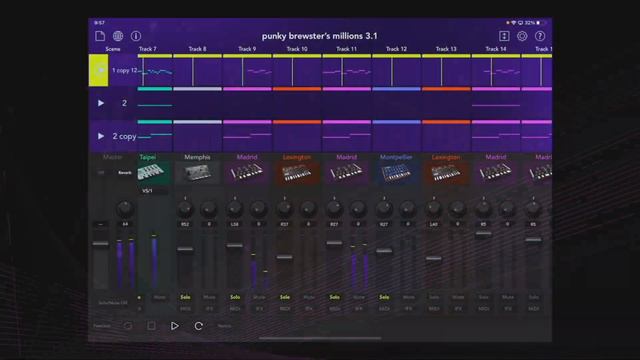Screen dimensions: 640x360
Task: Toggle Solo on Track 10 Lexington
Action: click(x=285, y=297)
